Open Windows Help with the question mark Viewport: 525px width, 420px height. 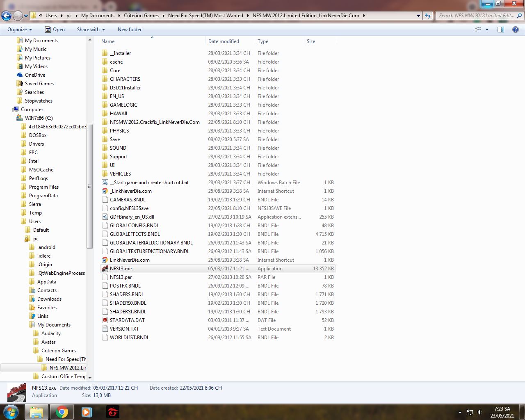point(516,30)
